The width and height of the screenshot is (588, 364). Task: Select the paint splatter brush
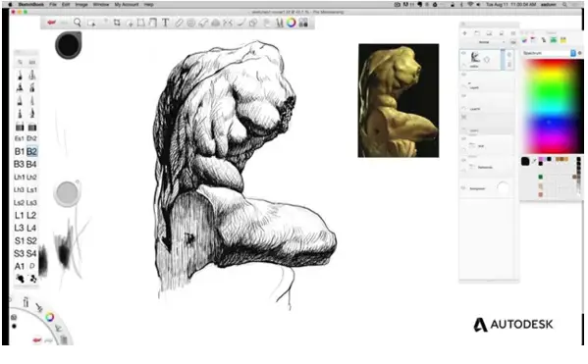20,279
